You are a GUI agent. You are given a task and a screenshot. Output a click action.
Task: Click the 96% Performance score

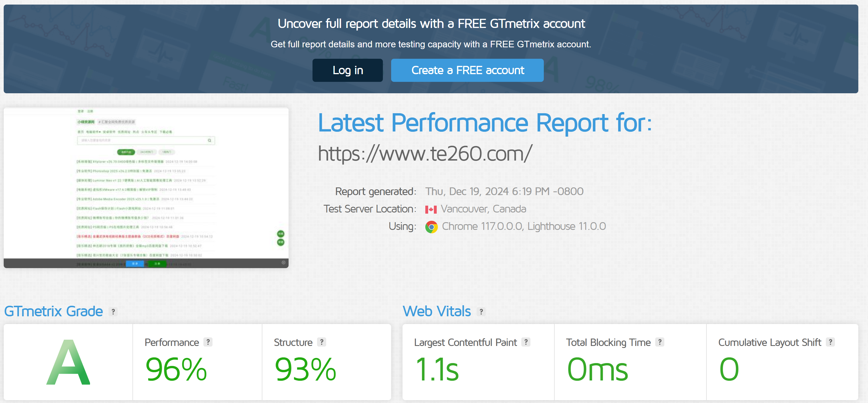(x=176, y=370)
